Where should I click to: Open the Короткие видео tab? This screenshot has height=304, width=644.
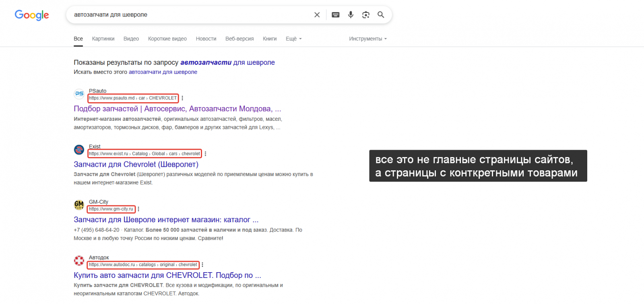click(x=167, y=39)
